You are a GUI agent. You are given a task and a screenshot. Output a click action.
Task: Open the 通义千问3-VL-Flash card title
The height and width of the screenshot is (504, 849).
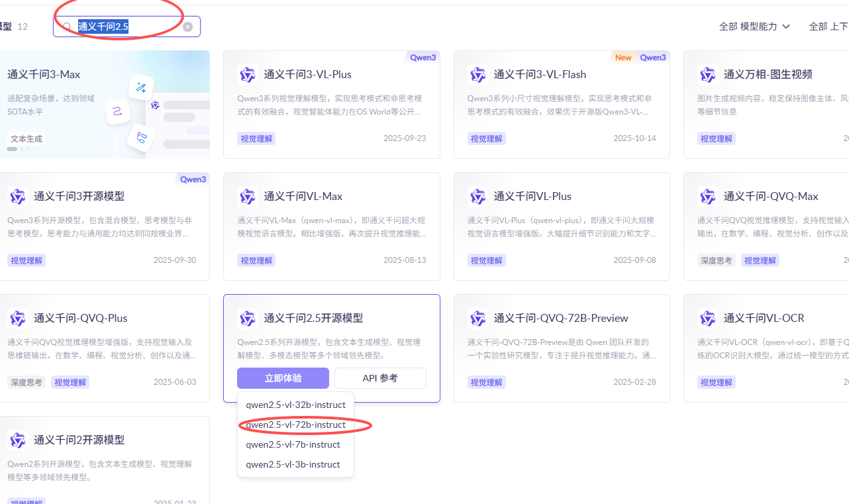point(540,74)
